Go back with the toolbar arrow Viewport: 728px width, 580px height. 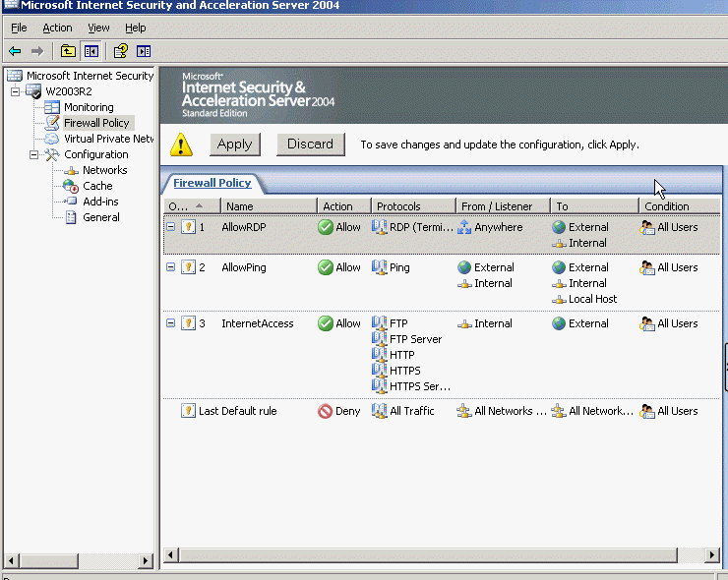[15, 51]
